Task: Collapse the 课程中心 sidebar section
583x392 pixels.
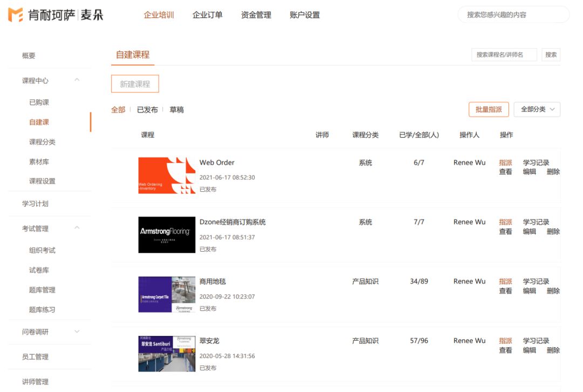Action: [77, 80]
